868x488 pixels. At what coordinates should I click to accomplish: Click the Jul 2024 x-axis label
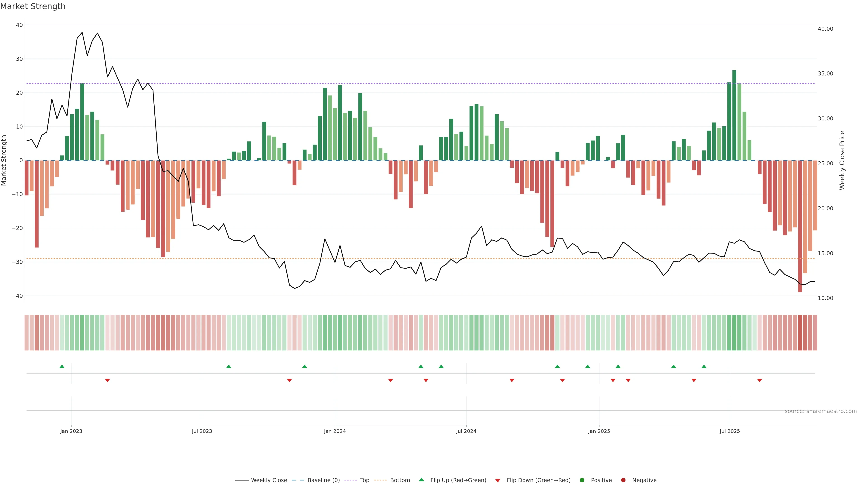pyautogui.click(x=466, y=431)
